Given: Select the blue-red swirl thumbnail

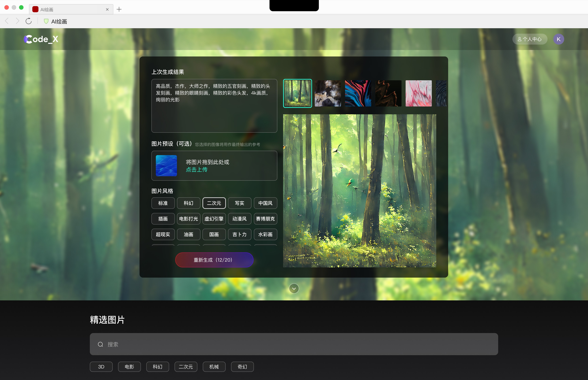Looking at the screenshot, I should [358, 93].
